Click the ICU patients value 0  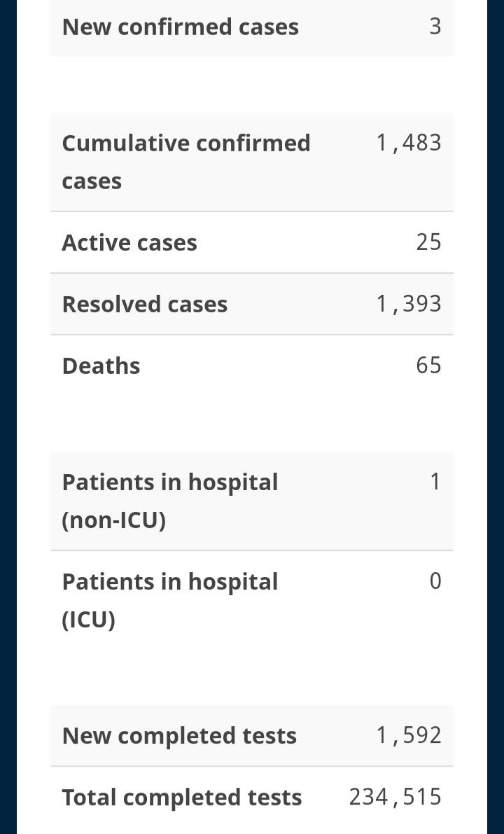pos(435,581)
